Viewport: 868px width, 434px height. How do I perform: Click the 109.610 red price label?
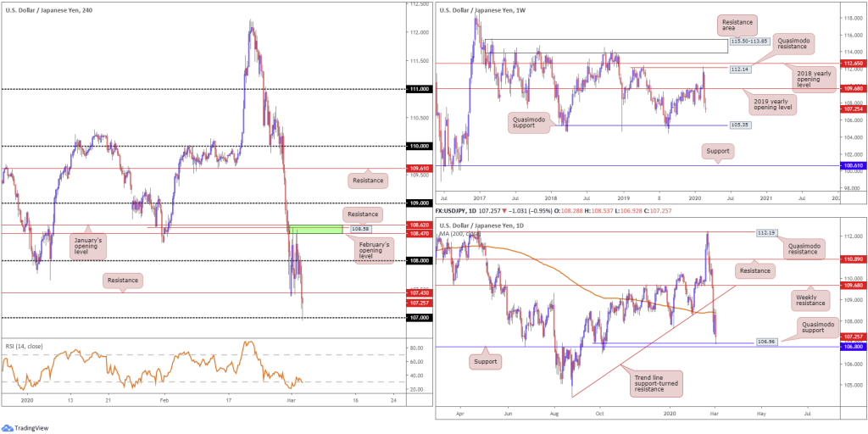pyautogui.click(x=419, y=168)
